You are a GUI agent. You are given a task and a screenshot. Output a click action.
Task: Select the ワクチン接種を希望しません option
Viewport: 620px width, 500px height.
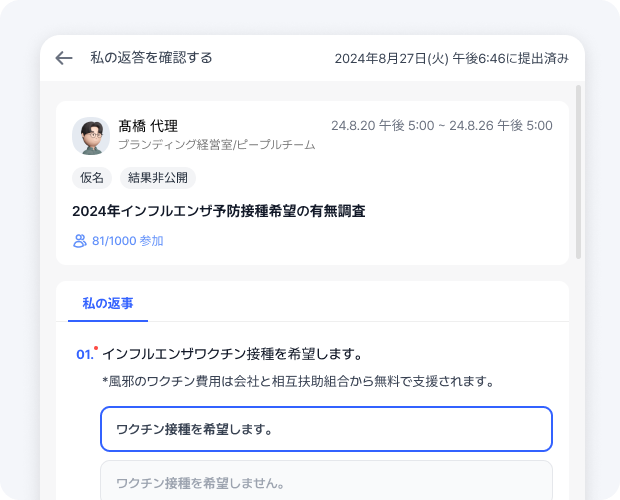coord(326,482)
